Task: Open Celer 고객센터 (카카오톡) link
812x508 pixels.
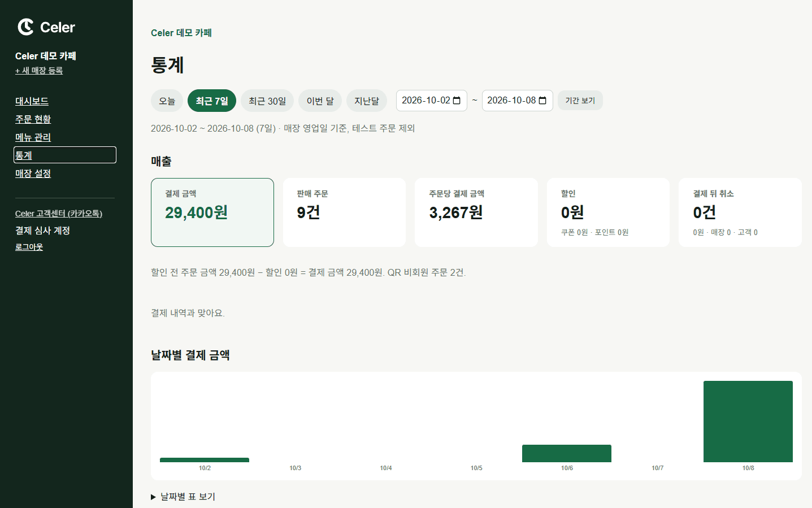Action: click(x=59, y=214)
